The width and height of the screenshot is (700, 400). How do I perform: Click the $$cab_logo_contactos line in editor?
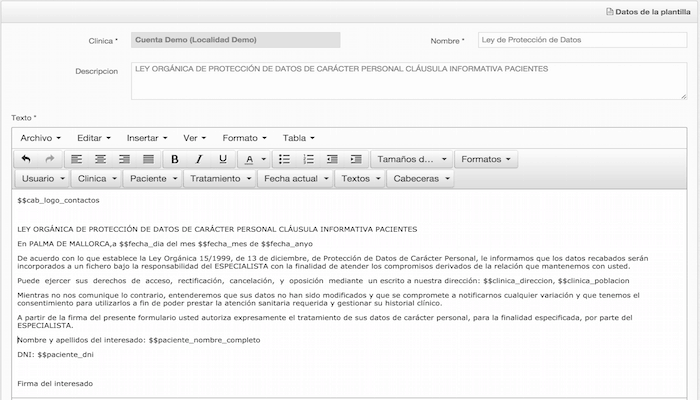click(58, 200)
